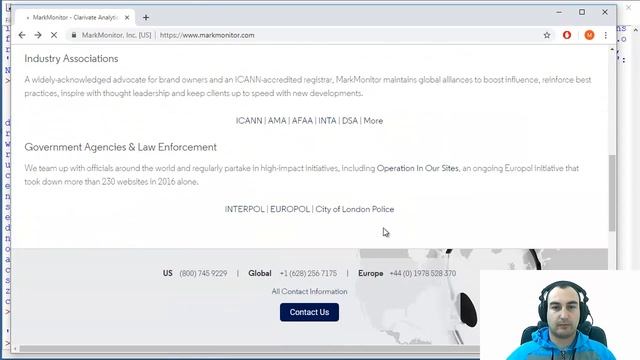Close the MarkMonitor tab
This screenshot has width=640, height=360.
click(127, 18)
